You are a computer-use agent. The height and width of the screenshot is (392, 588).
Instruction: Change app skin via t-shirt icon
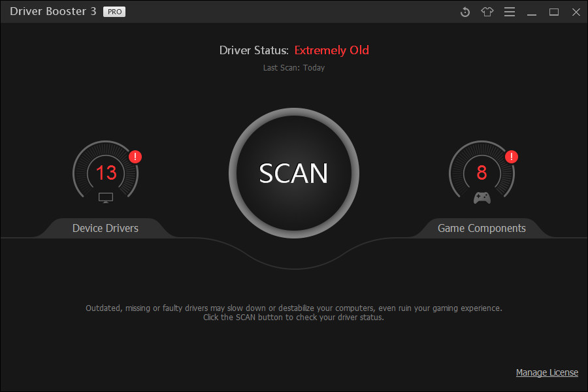tap(487, 12)
